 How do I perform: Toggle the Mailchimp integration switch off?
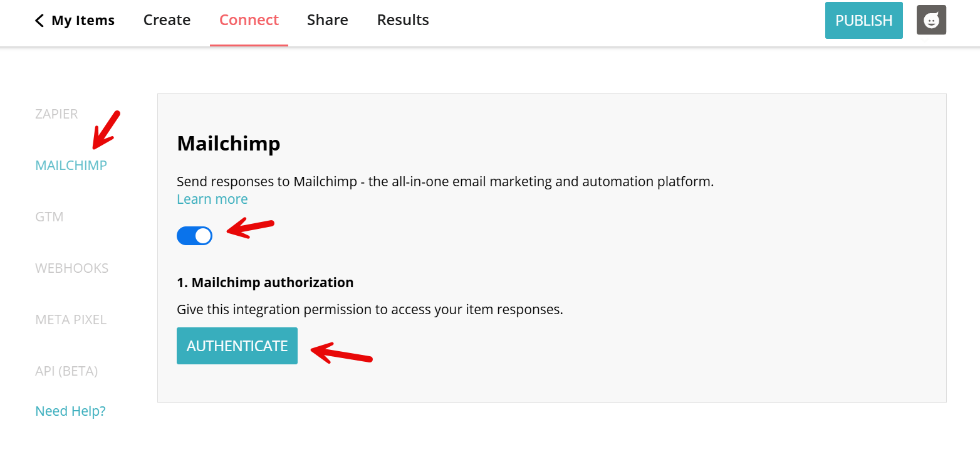tap(194, 235)
